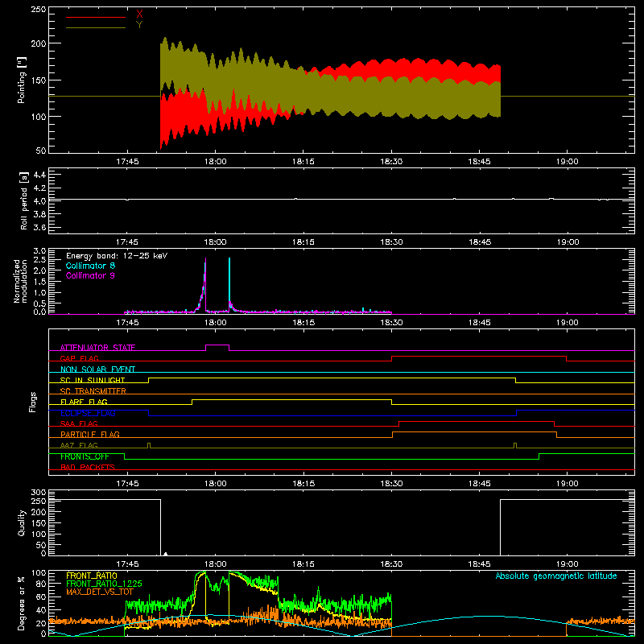Click the 'SC_TRANSMITTER' flag label
Screen dimensions: 644x644
pos(93,391)
